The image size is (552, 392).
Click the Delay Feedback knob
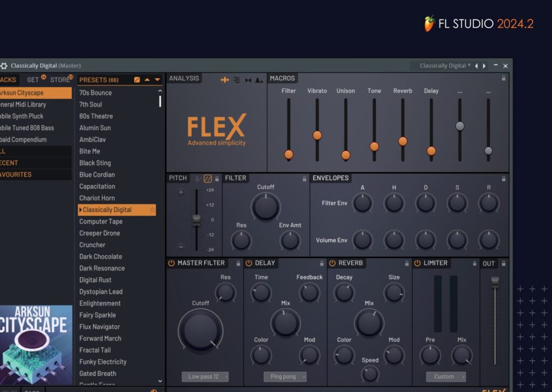click(309, 293)
